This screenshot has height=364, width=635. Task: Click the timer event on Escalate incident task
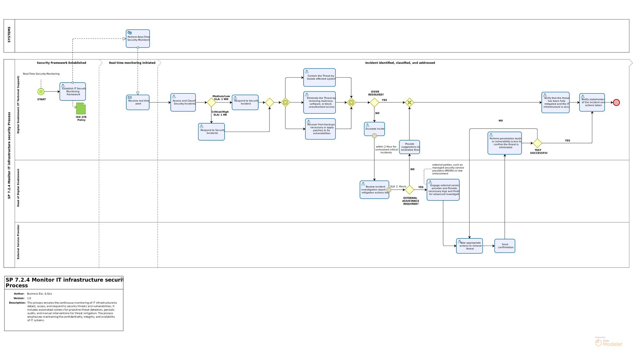374,136
